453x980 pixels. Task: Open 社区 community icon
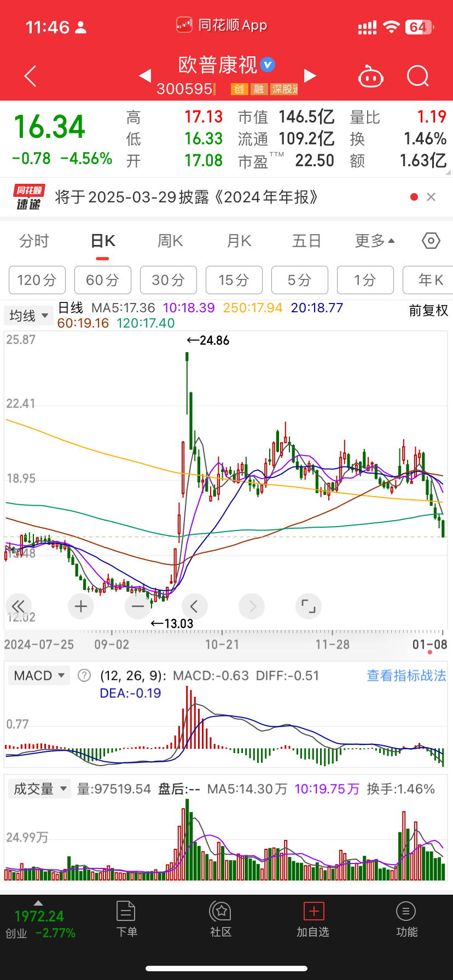(x=221, y=919)
